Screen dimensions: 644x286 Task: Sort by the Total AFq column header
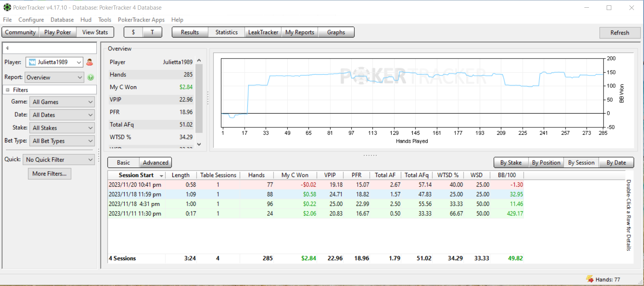coord(417,175)
